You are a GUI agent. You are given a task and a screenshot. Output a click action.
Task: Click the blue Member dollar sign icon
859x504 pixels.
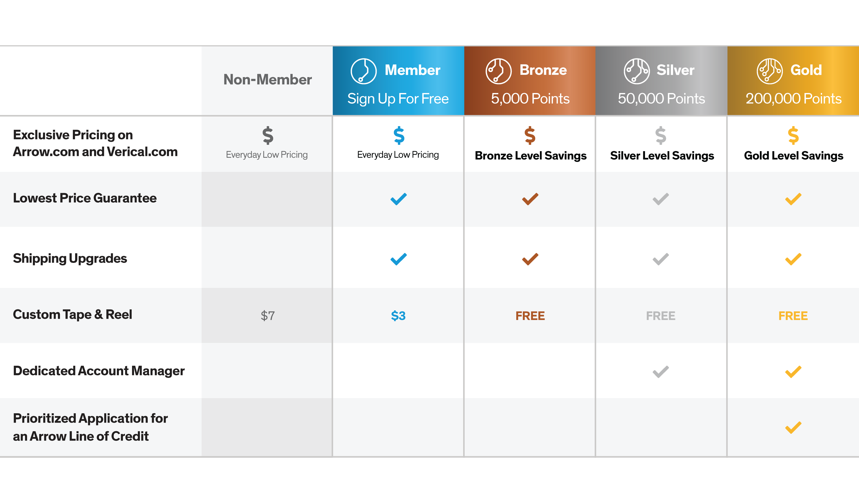click(x=399, y=135)
